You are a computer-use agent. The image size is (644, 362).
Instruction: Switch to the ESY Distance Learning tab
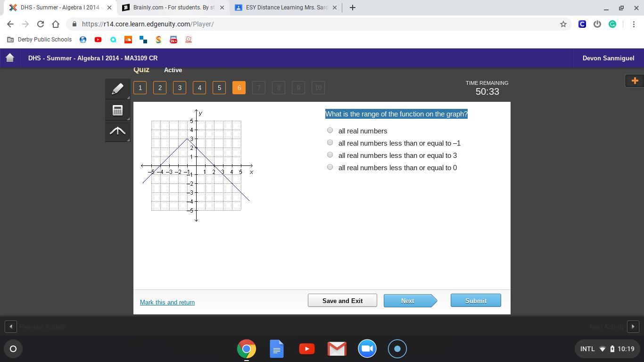pyautogui.click(x=287, y=8)
